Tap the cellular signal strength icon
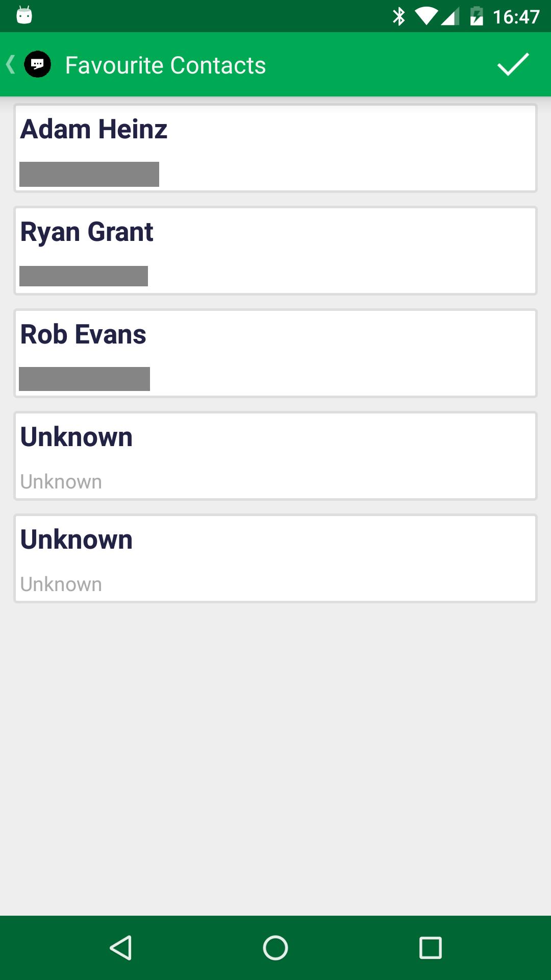The image size is (551, 980). (x=449, y=16)
